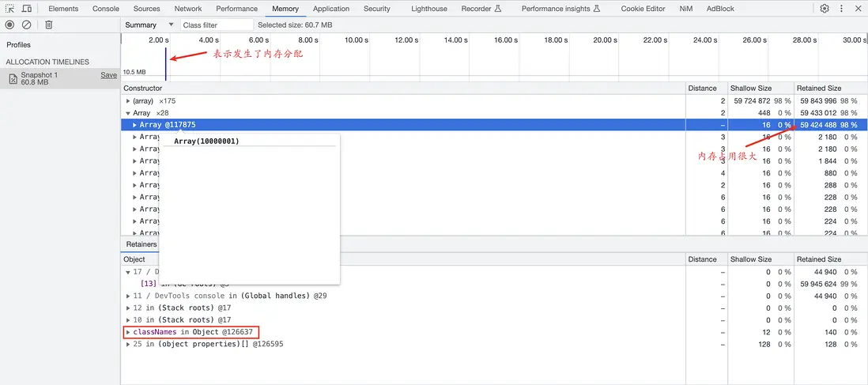This screenshot has height=385, width=868.
Task: Toggle the device toolbar icon
Action: click(x=27, y=9)
